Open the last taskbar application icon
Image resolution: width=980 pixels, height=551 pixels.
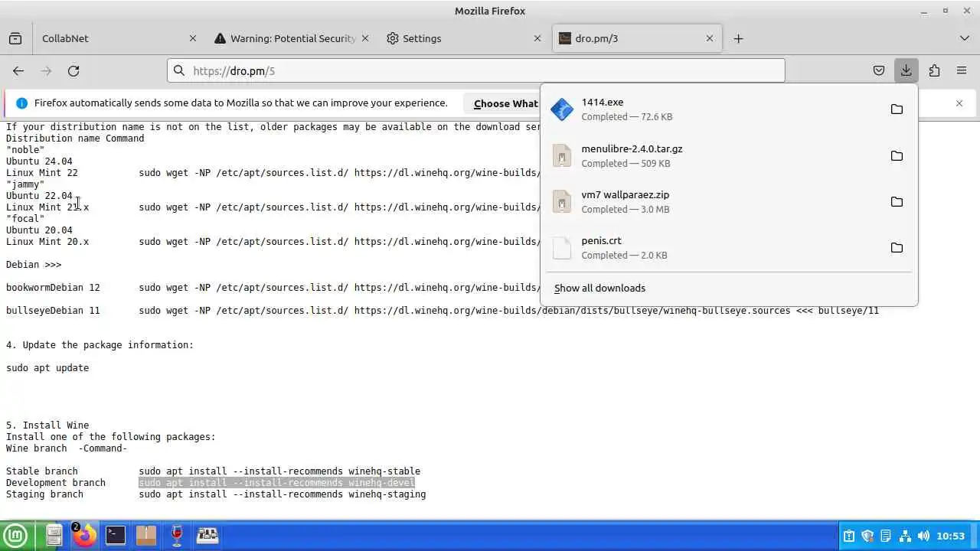click(207, 536)
